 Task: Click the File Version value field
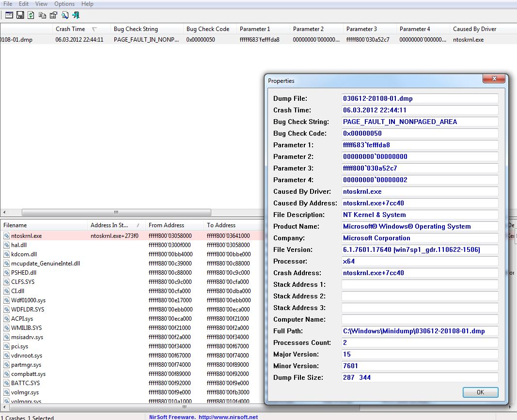[x=420, y=249]
